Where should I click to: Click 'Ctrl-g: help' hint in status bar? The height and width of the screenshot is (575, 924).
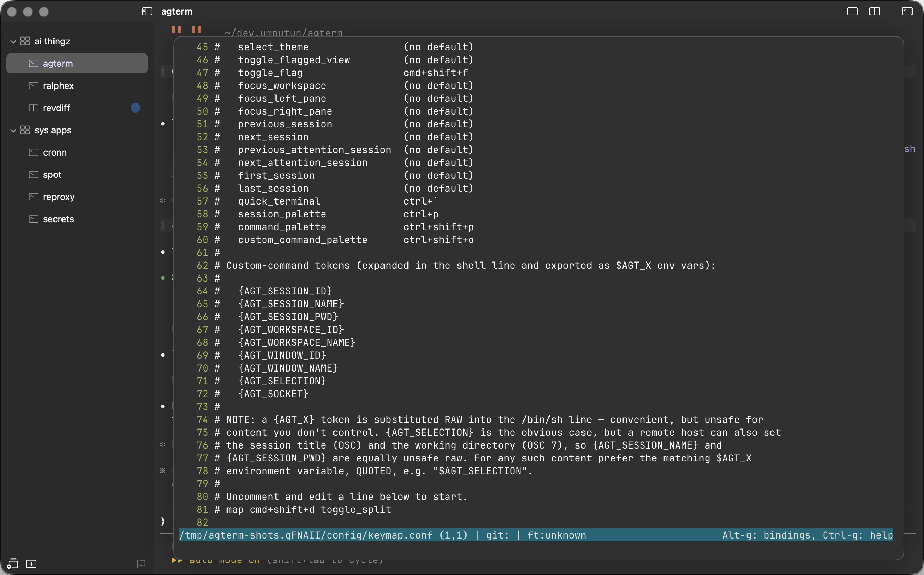pos(858,535)
